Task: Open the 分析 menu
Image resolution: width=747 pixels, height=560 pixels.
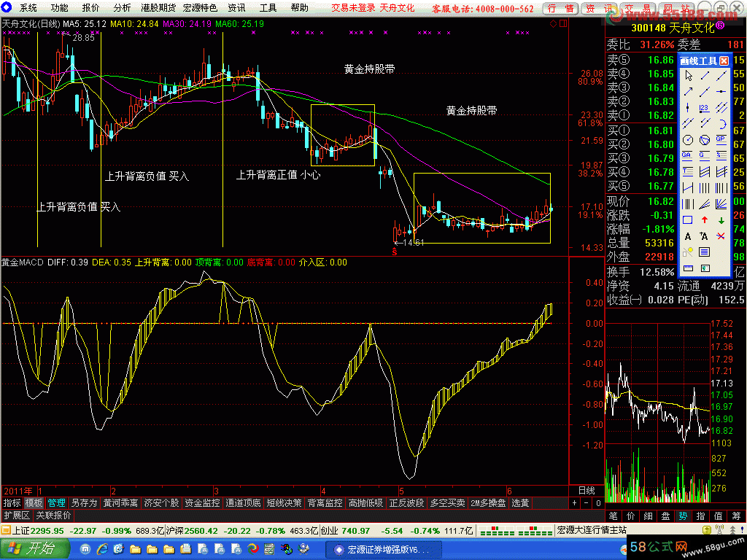Action: (122, 8)
